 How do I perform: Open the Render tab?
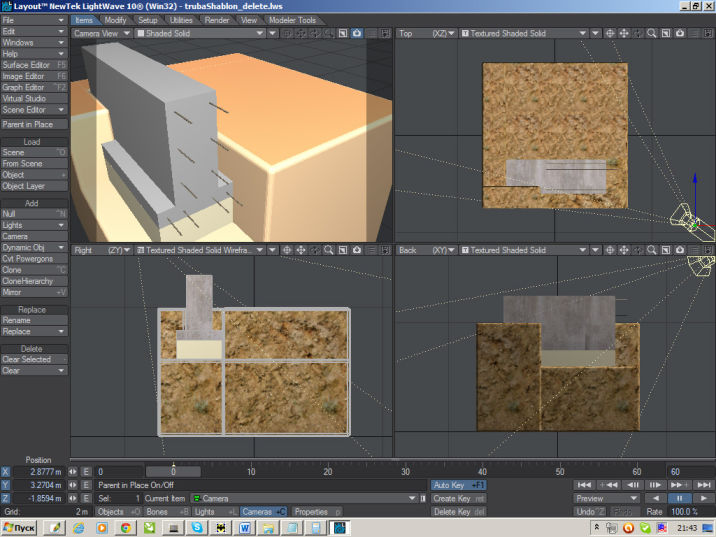pyautogui.click(x=217, y=20)
